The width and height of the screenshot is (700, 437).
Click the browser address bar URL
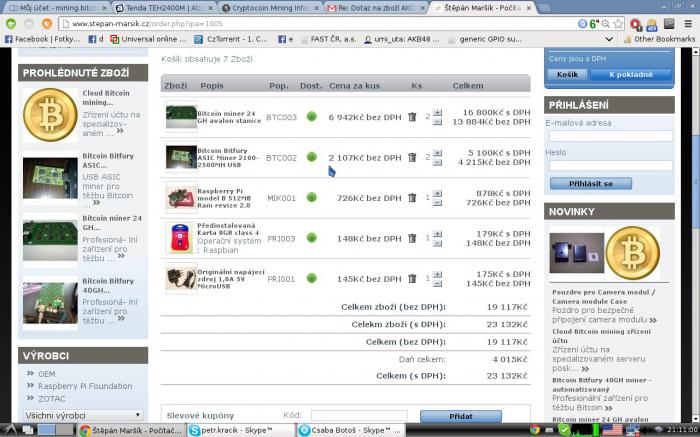point(147,24)
